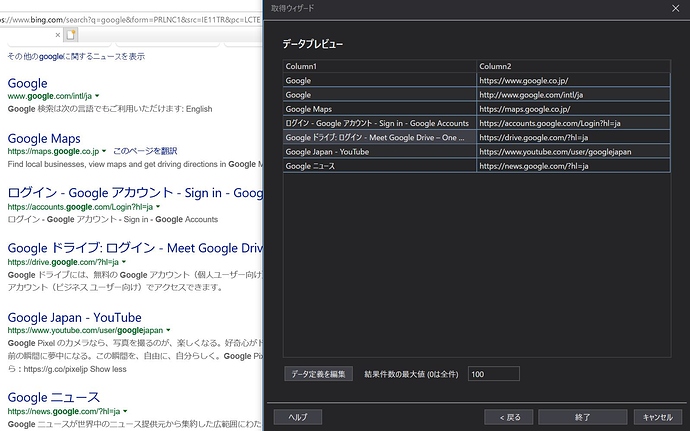Open the Google Maps search result
Viewport: 690px width, 431px height.
pos(44,139)
